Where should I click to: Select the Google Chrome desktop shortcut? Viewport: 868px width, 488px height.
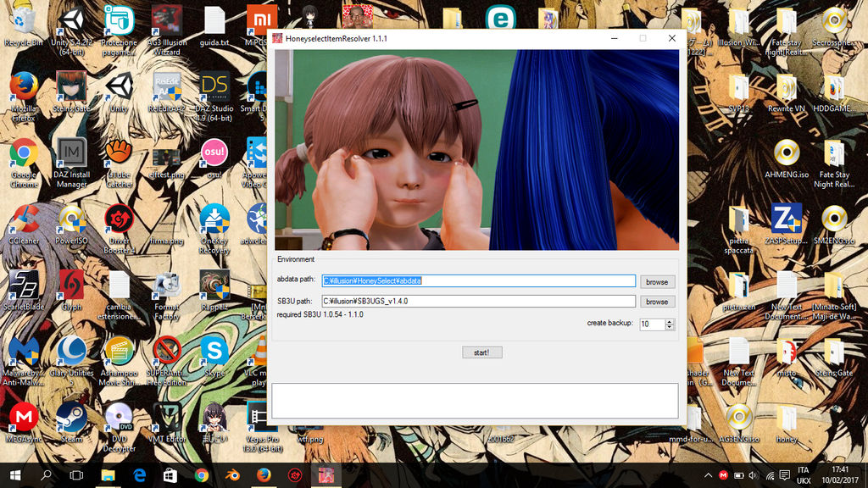[23, 163]
